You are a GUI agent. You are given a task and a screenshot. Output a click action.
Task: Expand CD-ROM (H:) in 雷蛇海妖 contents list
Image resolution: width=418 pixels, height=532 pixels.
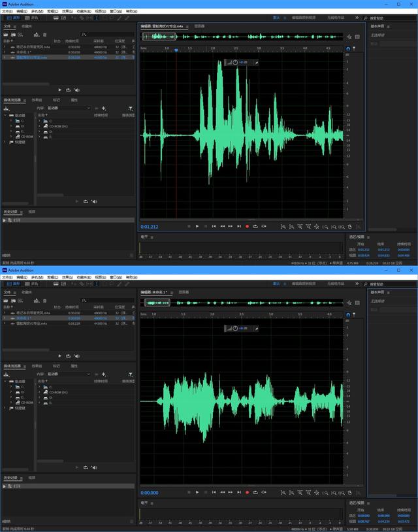click(x=40, y=126)
